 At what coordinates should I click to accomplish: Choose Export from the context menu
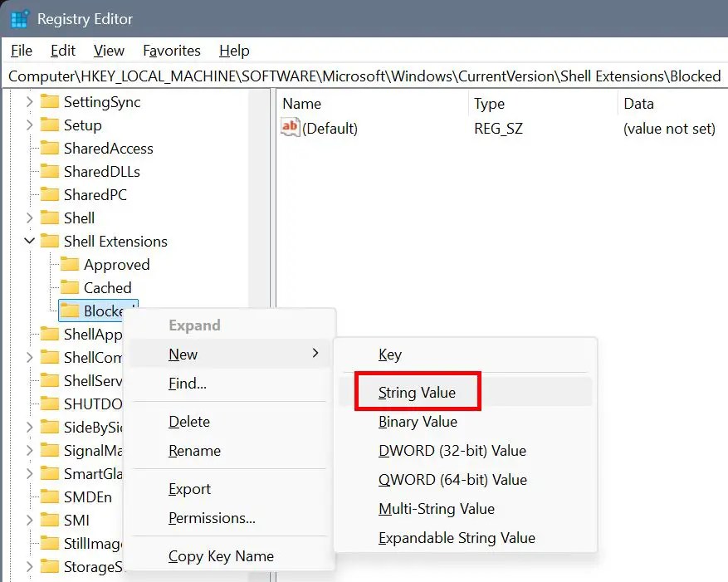[x=230, y=489]
